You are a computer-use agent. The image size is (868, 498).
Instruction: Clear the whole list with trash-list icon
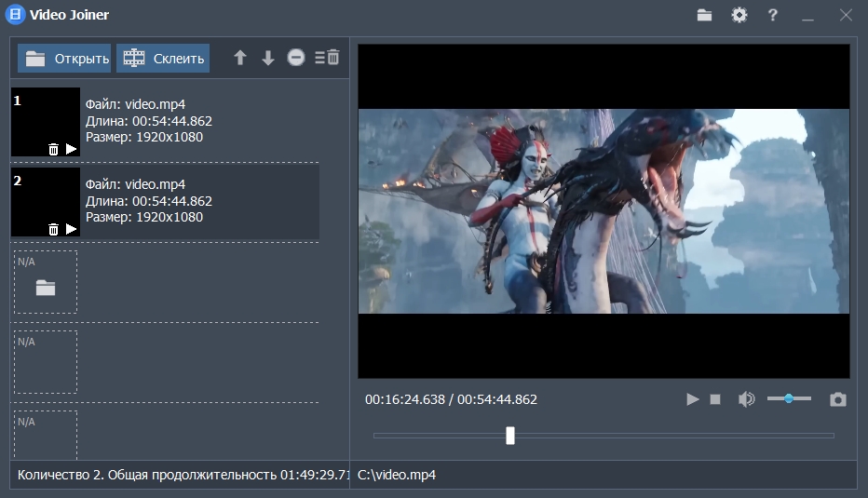[327, 58]
